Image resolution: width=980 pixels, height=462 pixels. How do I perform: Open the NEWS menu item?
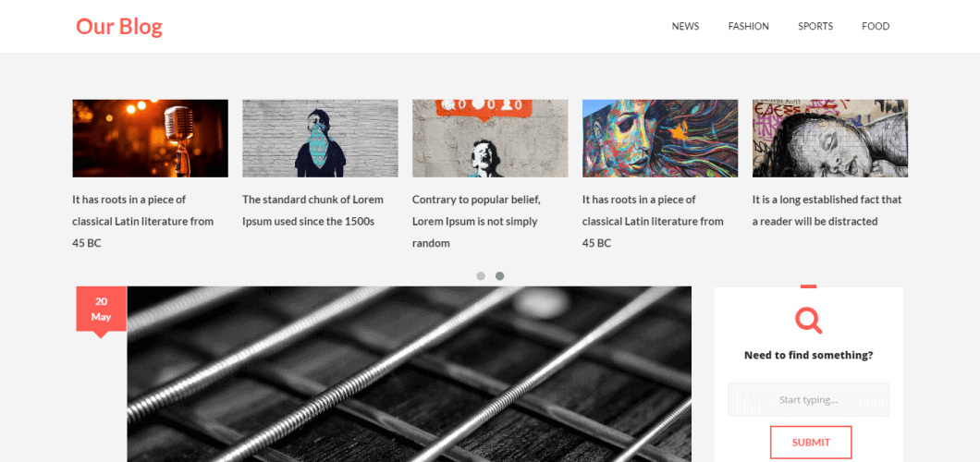tap(685, 26)
